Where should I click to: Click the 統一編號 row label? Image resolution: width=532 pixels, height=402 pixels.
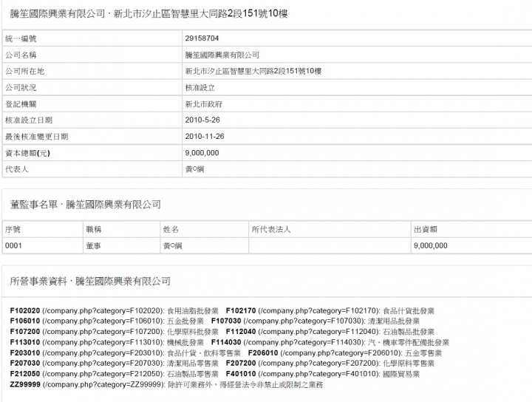21,38
